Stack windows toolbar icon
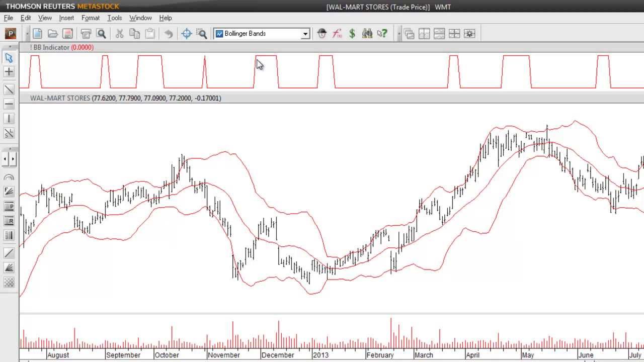Viewport: 644px width, 362px height. 439,34
